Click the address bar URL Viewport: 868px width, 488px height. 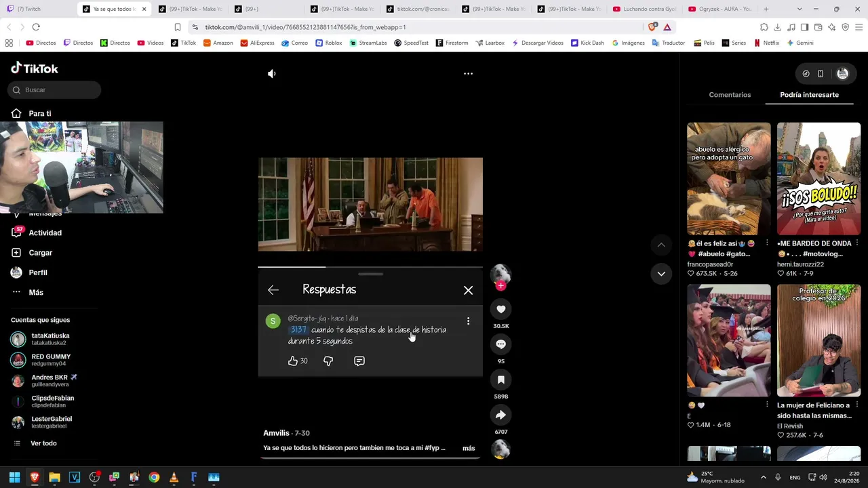(305, 27)
